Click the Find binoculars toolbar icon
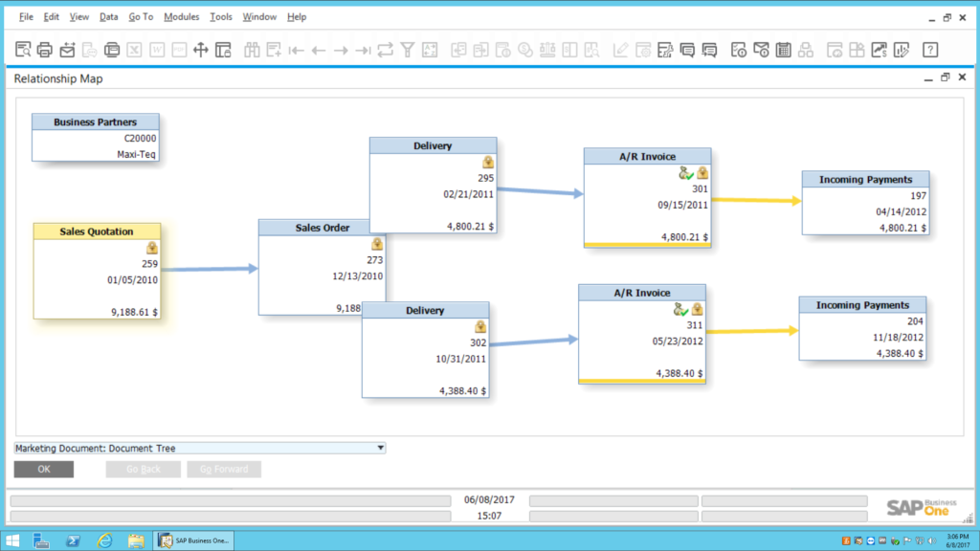Viewport: 980px width, 551px height. point(254,48)
